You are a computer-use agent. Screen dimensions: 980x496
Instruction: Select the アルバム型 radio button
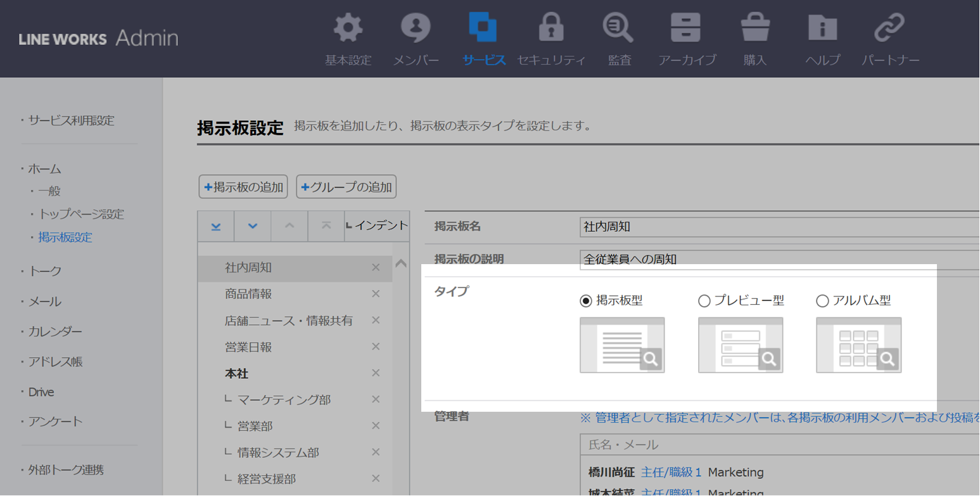[x=822, y=301]
